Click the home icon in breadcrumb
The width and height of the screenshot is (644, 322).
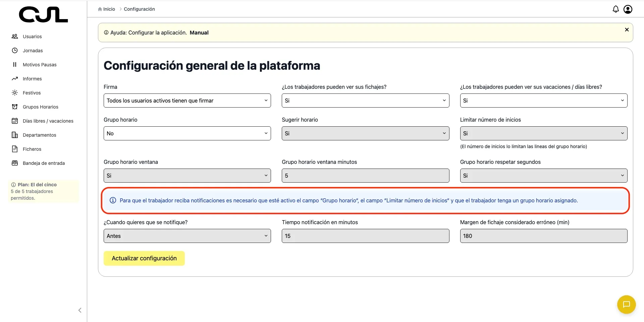(x=100, y=9)
